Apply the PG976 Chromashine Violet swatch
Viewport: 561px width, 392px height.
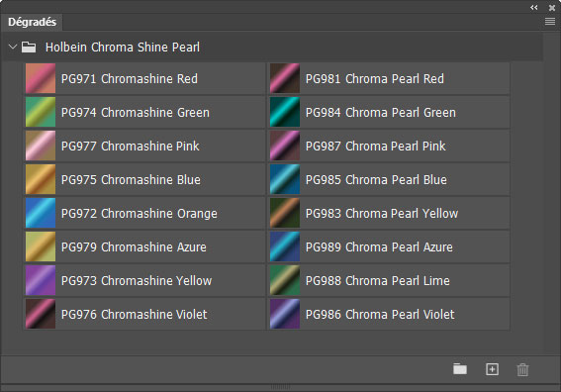[x=41, y=314]
